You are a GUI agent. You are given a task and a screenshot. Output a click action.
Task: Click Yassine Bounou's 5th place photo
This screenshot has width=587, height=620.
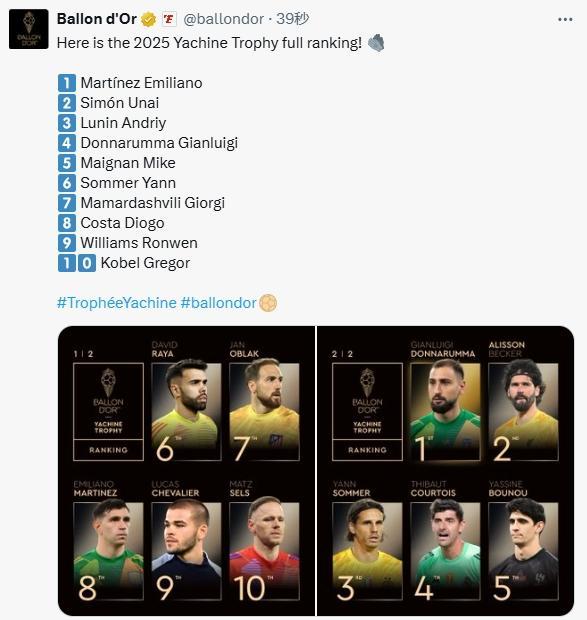523,551
